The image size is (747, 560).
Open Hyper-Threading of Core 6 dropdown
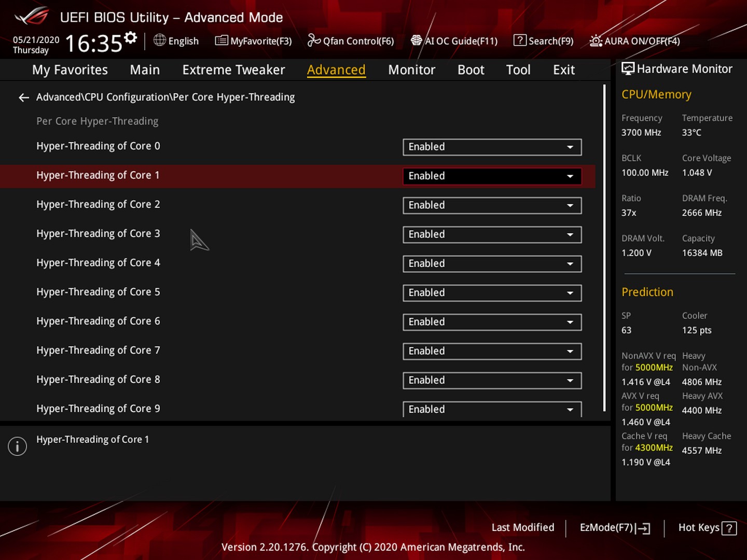492,322
